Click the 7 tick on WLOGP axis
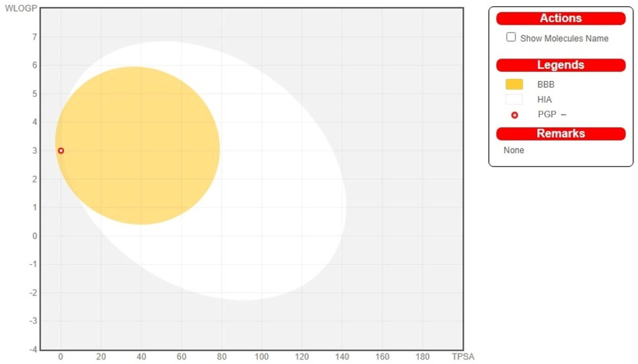The image size is (638, 364). pyautogui.click(x=34, y=37)
